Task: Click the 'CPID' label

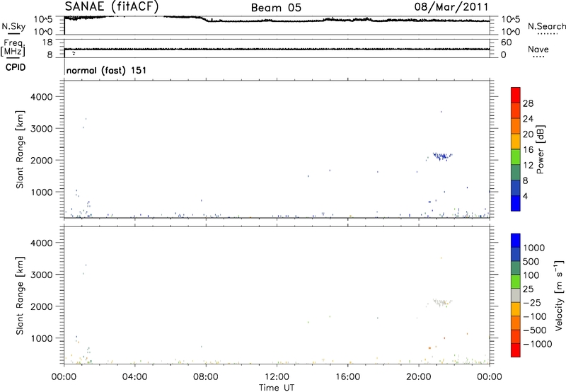Action: [x=16, y=67]
